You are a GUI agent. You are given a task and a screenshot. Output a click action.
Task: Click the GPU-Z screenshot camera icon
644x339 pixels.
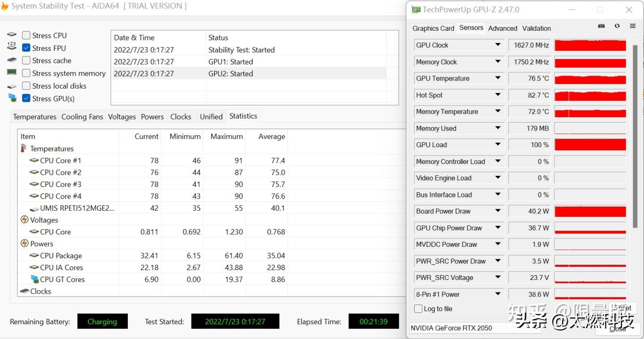602,26
